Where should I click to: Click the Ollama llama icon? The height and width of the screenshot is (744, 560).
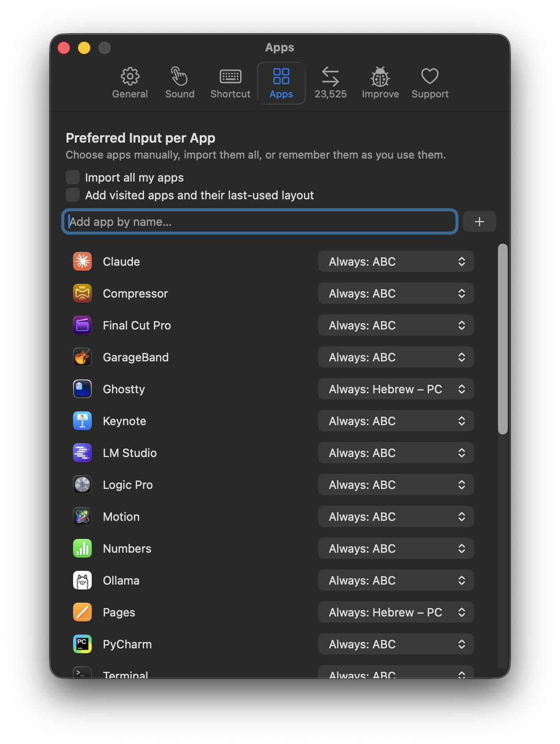click(82, 581)
